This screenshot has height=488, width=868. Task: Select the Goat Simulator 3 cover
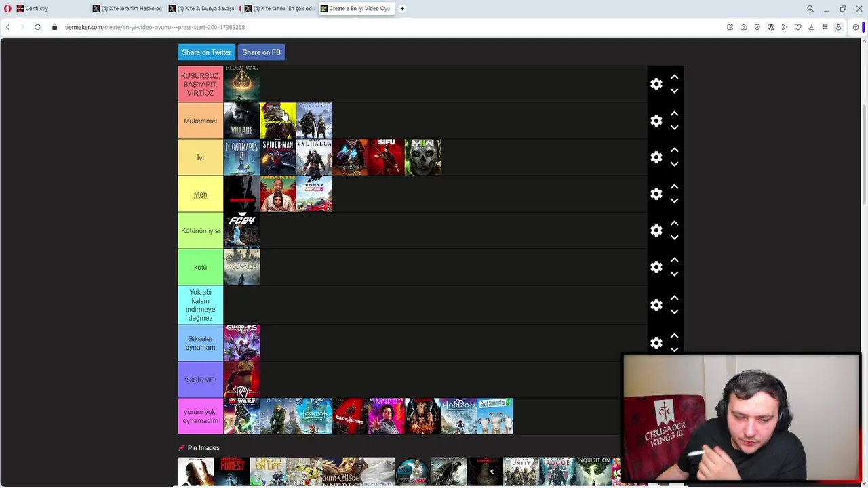pyautogui.click(x=495, y=416)
